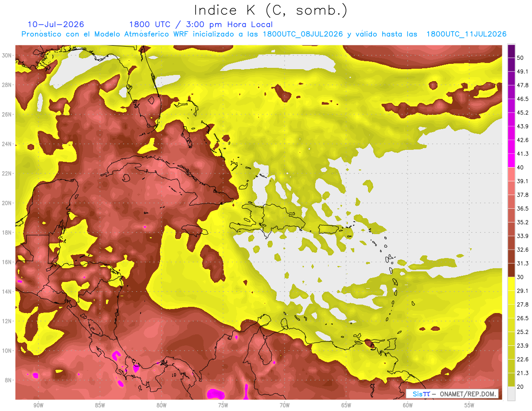Click the 'SisTT – ONAMET/REP.DOM.' credit label
532x411 pixels.
[452, 394]
